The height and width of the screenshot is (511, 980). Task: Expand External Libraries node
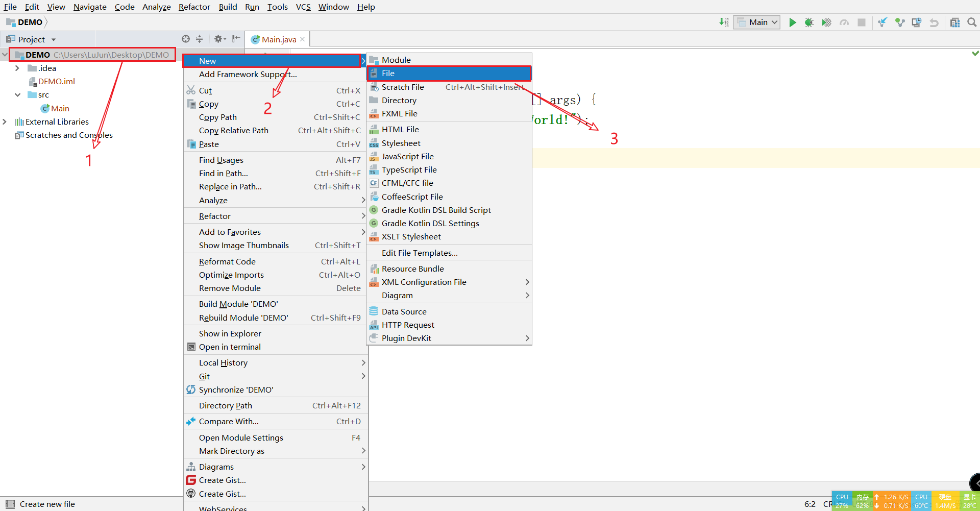(5, 121)
